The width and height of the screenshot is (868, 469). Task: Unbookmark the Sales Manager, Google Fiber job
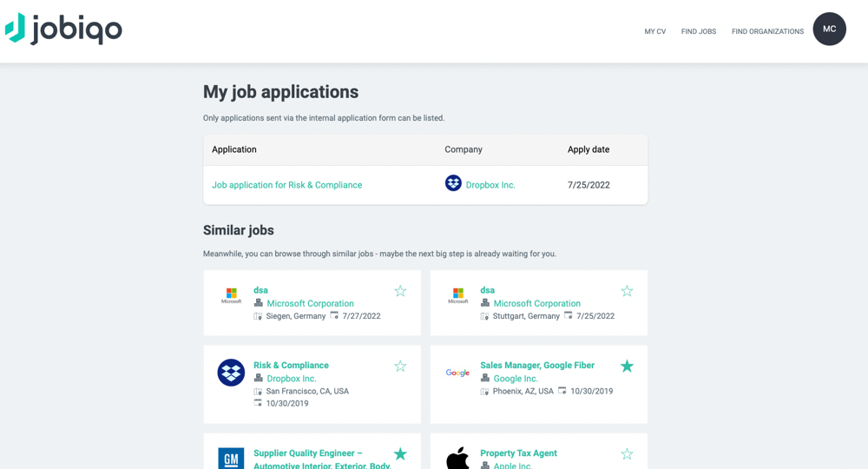pyautogui.click(x=627, y=367)
